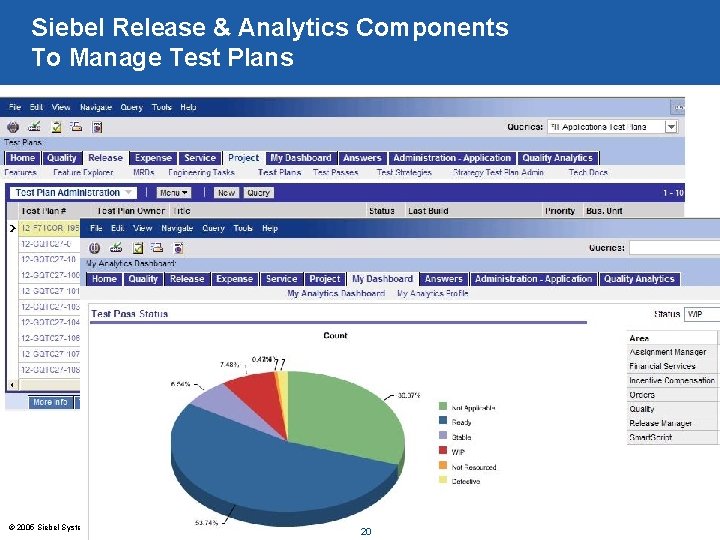Click the green checkmark line icon in Analytics Dashboard toolbar
Image resolution: width=720 pixels, height=540 pixels.
coord(116,248)
